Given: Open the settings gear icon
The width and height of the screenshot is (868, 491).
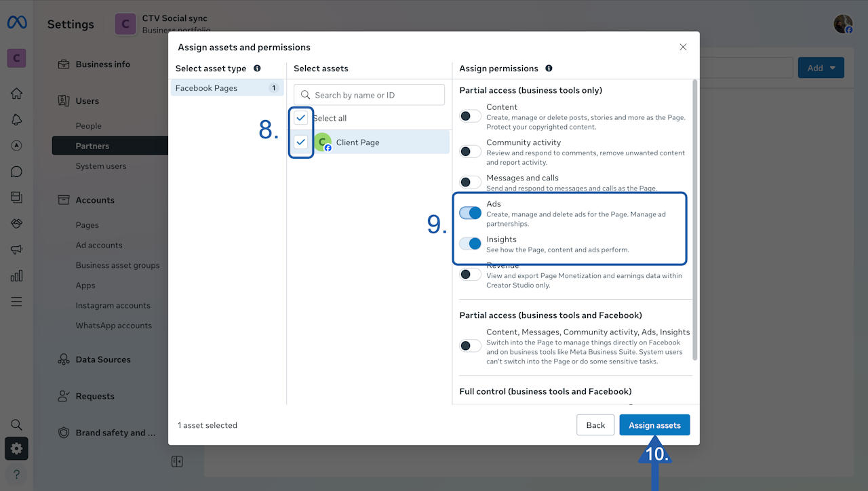Looking at the screenshot, I should [17, 448].
